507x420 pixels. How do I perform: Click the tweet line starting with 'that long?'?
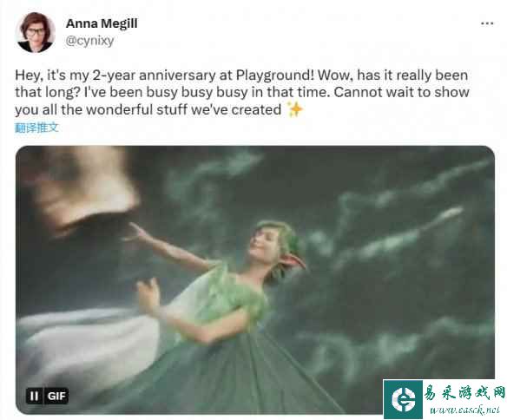click(x=242, y=92)
